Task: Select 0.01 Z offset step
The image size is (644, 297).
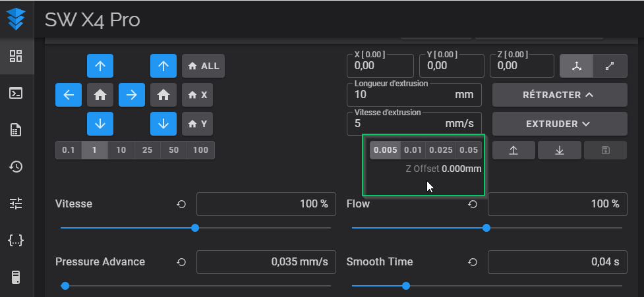Action: point(413,150)
